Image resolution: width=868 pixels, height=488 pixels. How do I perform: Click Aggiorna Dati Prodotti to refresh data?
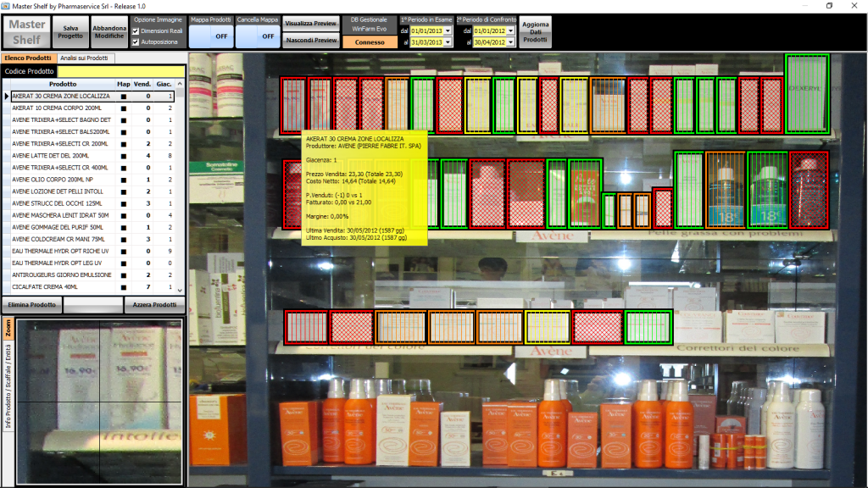click(x=536, y=32)
